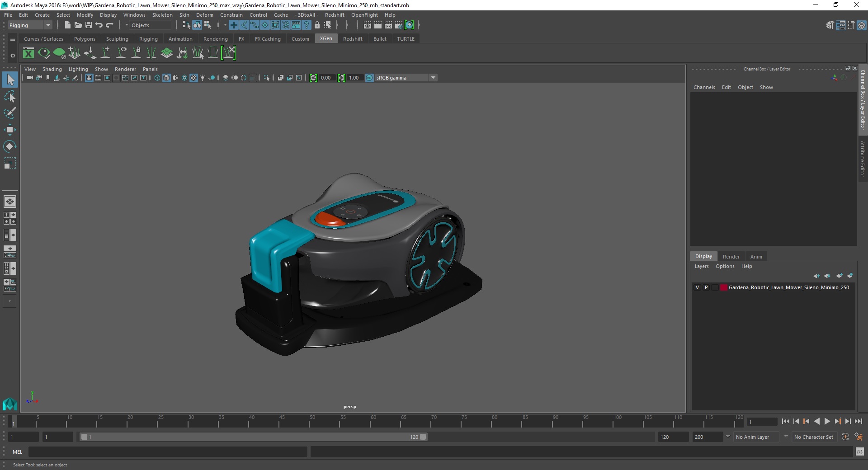Viewport: 868px width, 470px height.
Task: Open the Deform menu
Action: tap(204, 15)
